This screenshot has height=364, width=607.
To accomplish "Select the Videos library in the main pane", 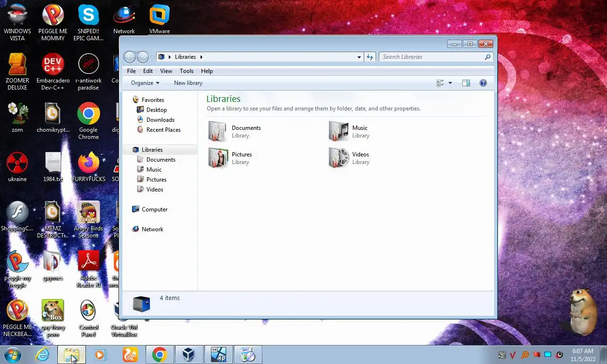I will pyautogui.click(x=349, y=158).
